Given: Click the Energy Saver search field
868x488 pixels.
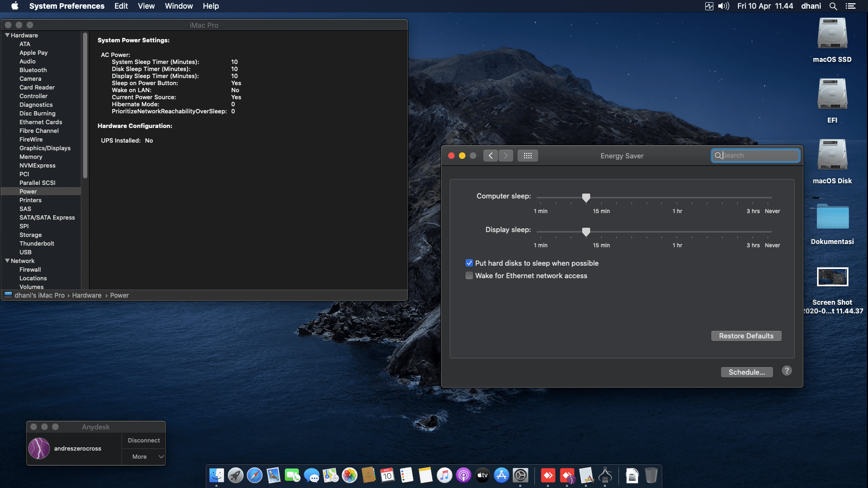Looking at the screenshot, I should (x=755, y=156).
